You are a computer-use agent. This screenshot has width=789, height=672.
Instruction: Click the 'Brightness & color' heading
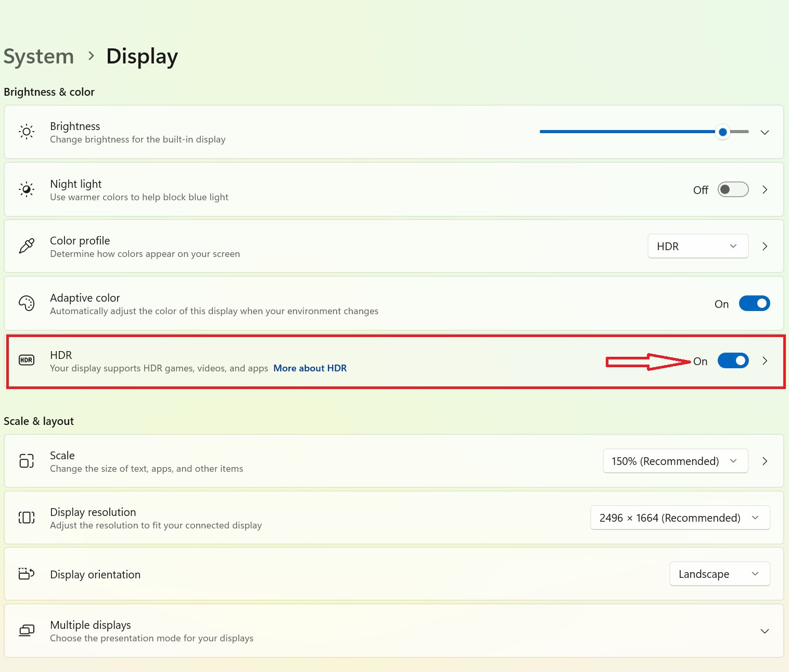pyautogui.click(x=49, y=92)
